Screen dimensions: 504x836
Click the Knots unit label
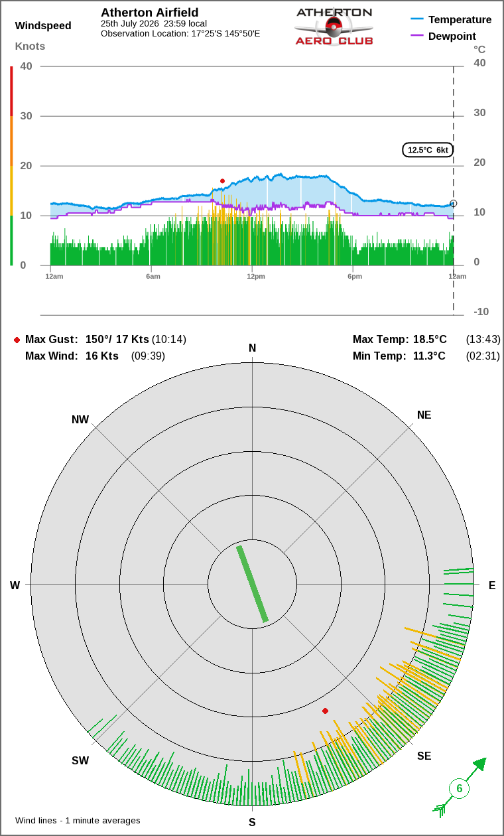pos(30,46)
